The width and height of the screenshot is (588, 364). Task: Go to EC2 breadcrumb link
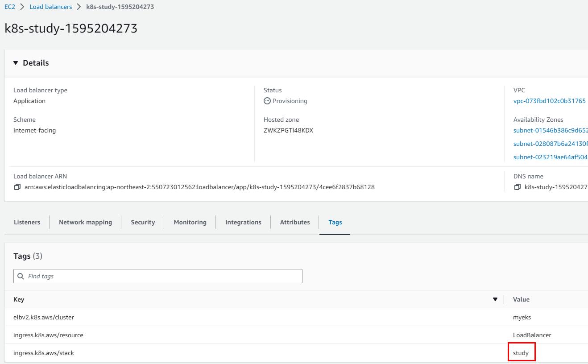point(10,7)
